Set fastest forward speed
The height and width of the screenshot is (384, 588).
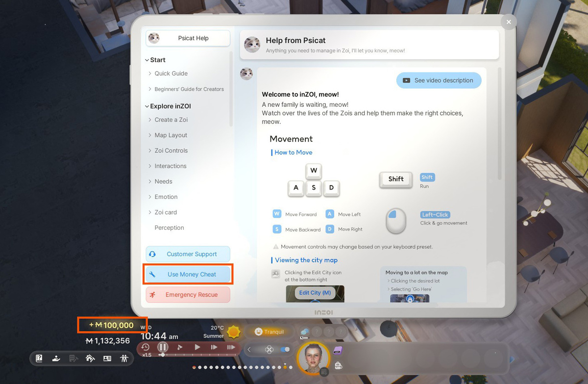(x=231, y=347)
